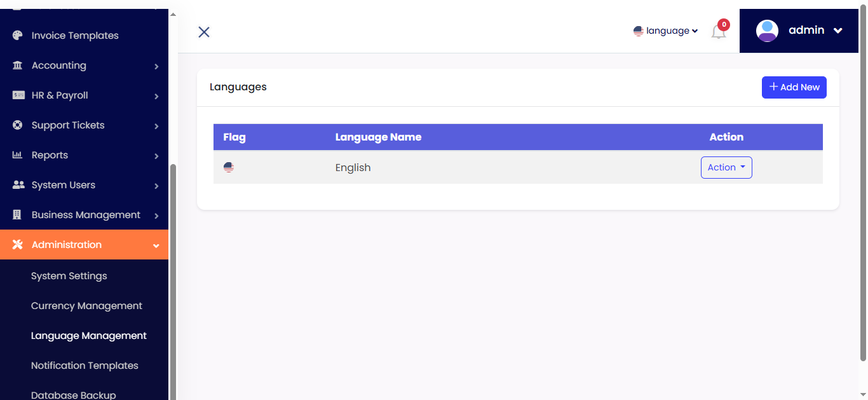Viewport: 868px width, 400px height.
Task: Click the HR & Payroll card icon
Action: 18,95
